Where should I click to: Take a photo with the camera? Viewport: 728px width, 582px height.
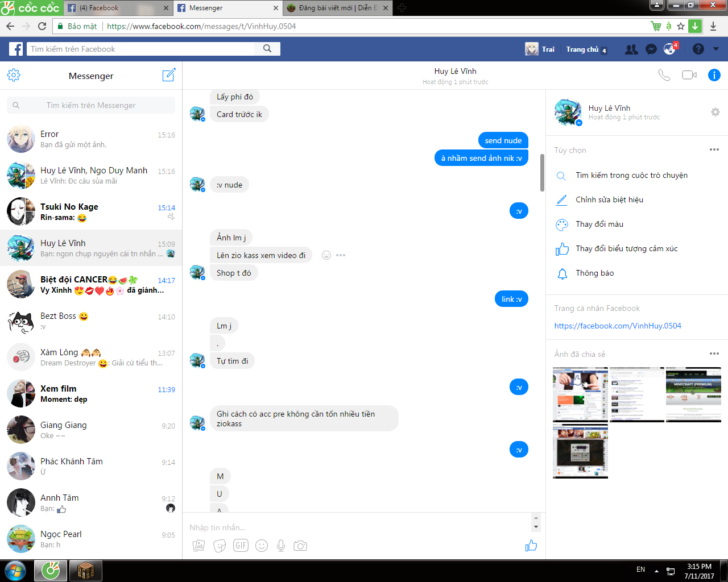(x=300, y=546)
